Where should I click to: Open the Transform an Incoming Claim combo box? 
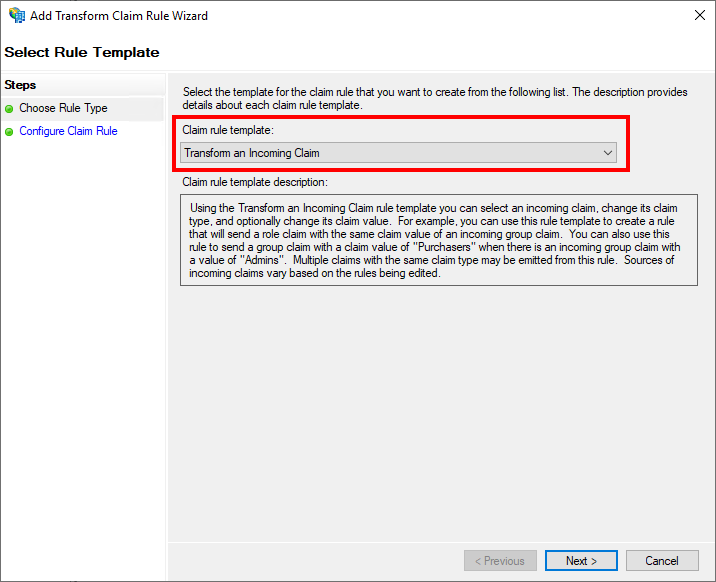click(x=398, y=153)
